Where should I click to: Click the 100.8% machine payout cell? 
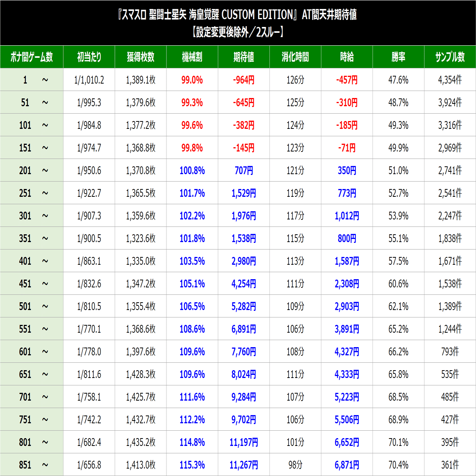192,171
